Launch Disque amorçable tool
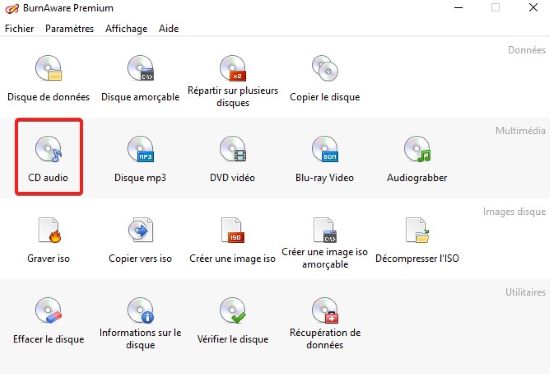This screenshot has width=550, height=374. click(140, 79)
